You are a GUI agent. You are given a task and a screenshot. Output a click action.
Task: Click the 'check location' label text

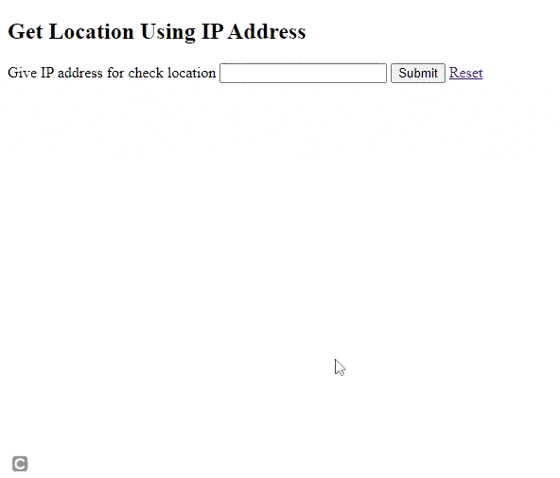pyautogui.click(x=172, y=73)
